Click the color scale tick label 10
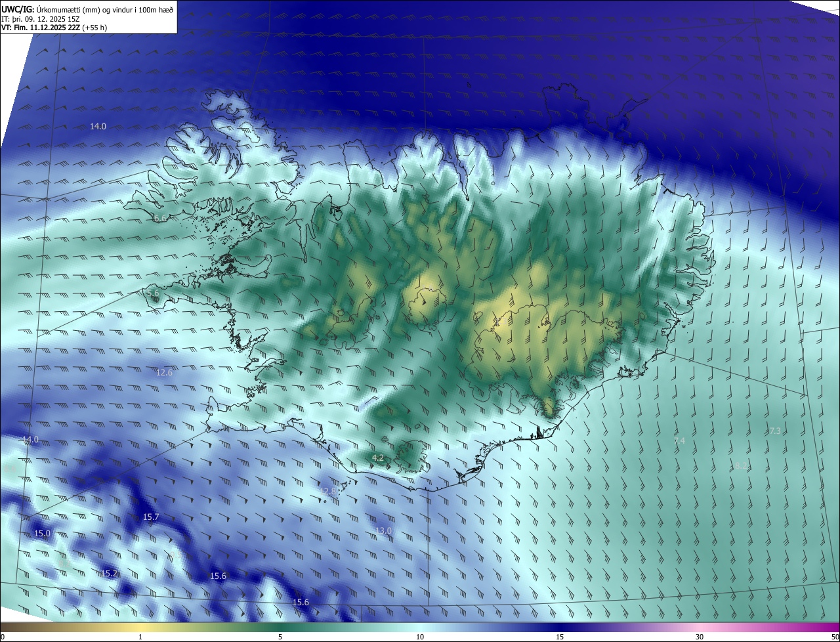The width and height of the screenshot is (840, 642). (420, 637)
